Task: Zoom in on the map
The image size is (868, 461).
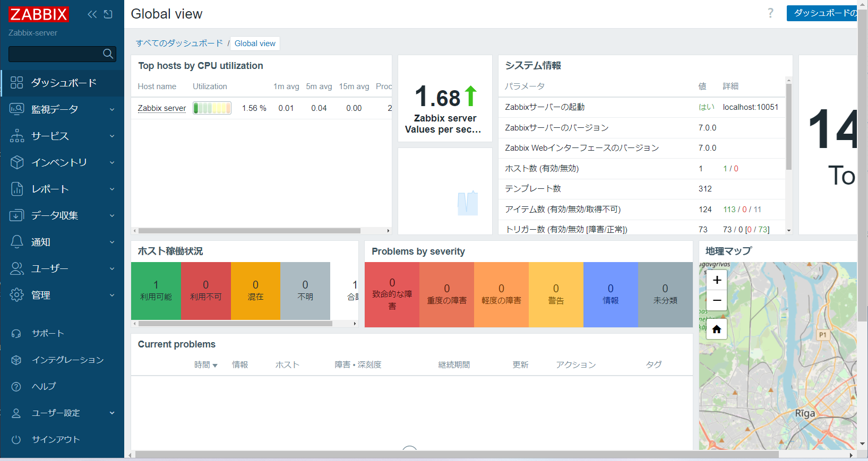Action: pos(717,280)
